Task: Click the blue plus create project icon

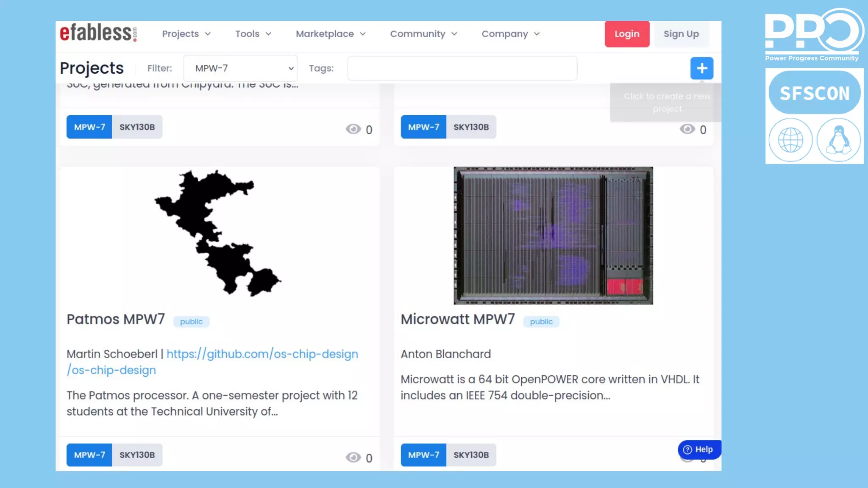Action: click(701, 68)
